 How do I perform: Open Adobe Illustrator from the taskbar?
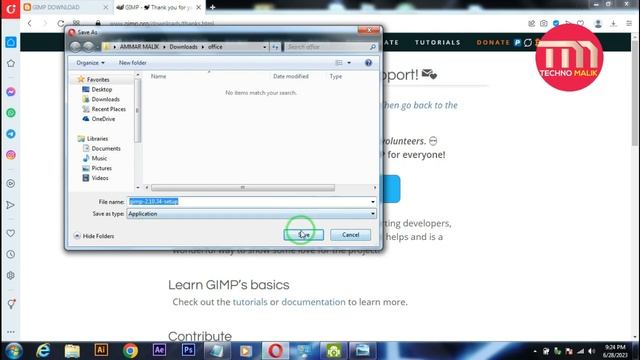coord(101,350)
